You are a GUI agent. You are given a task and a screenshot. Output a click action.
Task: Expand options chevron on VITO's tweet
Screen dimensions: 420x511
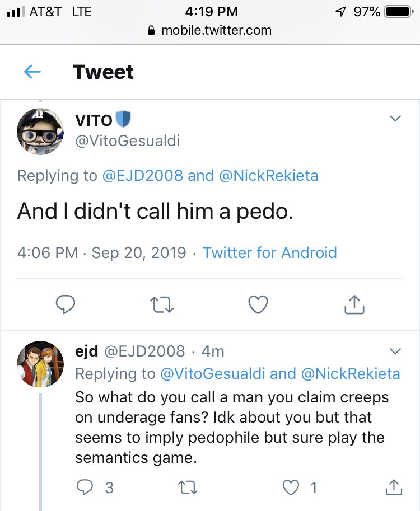(395, 118)
